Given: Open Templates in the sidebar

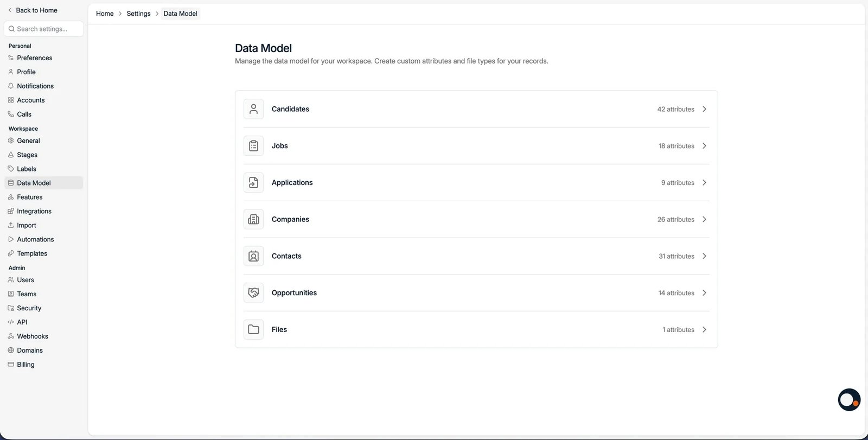Looking at the screenshot, I should [44, 253].
